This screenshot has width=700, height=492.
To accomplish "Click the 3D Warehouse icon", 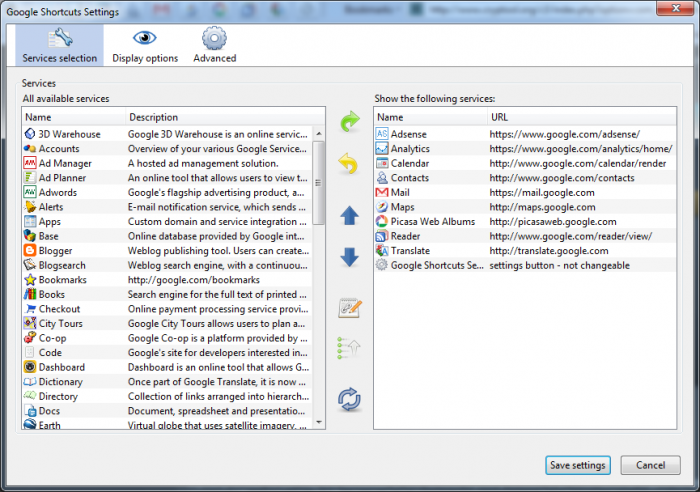I will 30,134.
